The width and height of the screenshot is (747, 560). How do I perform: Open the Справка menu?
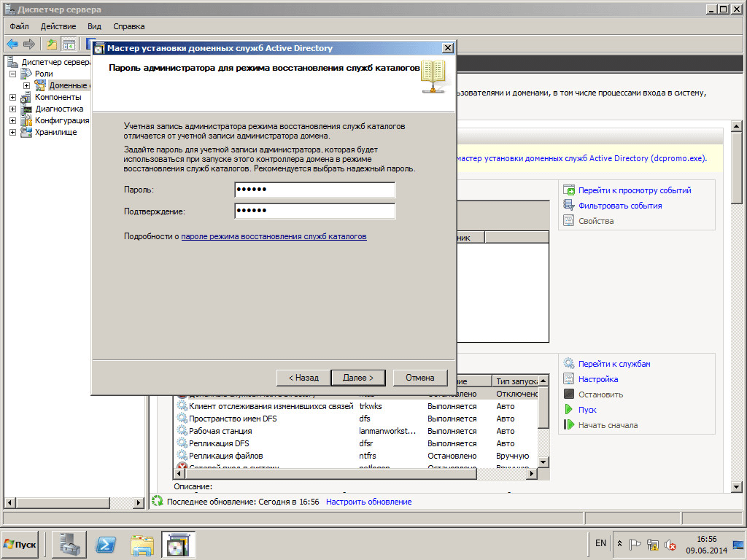tap(128, 26)
